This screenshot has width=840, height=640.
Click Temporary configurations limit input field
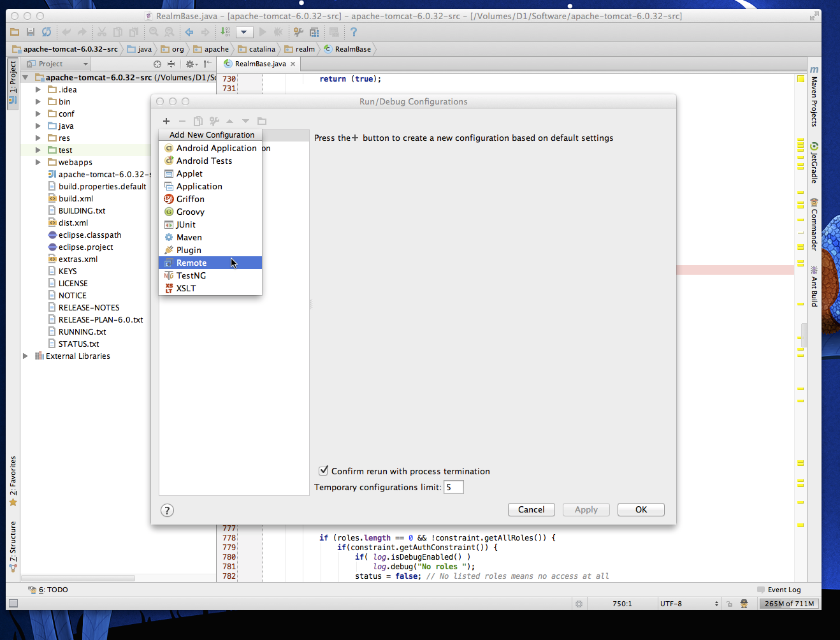(454, 487)
